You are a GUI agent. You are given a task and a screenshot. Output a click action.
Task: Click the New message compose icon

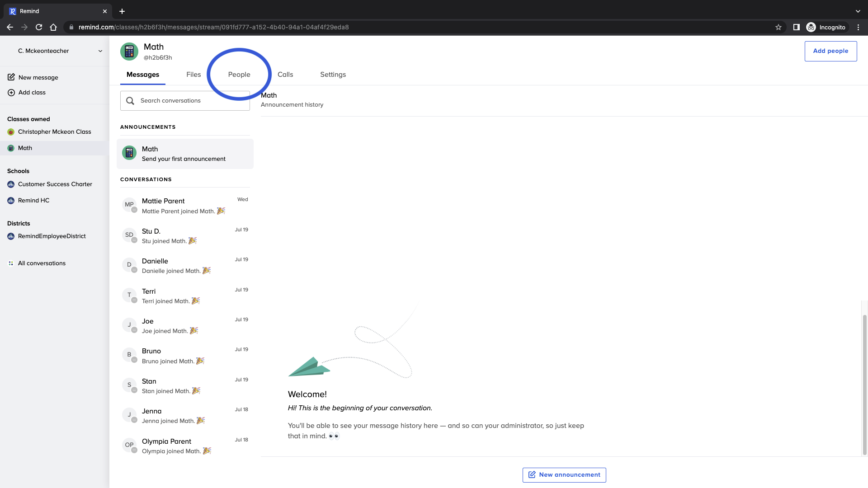[x=11, y=77]
